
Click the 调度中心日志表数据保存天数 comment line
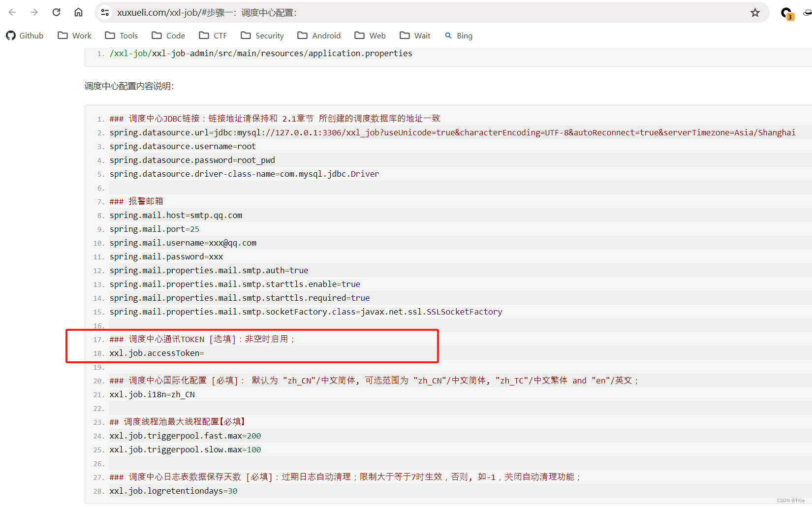pyautogui.click(x=345, y=477)
